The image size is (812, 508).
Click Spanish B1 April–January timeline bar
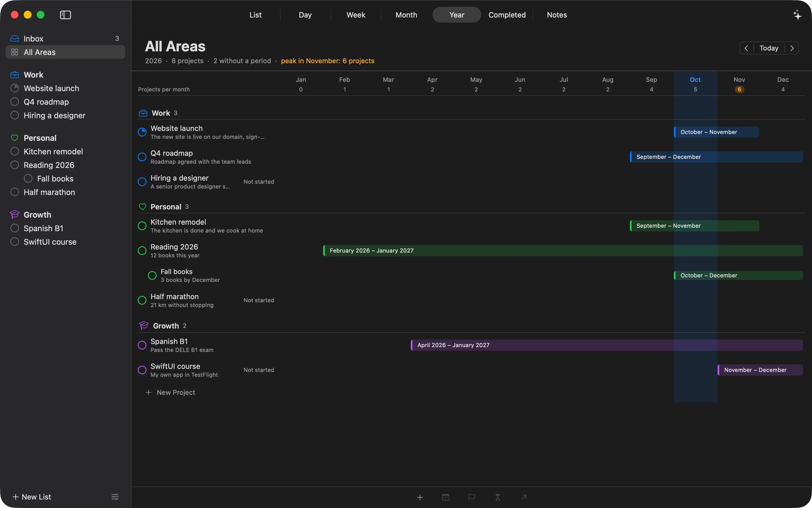coord(607,345)
